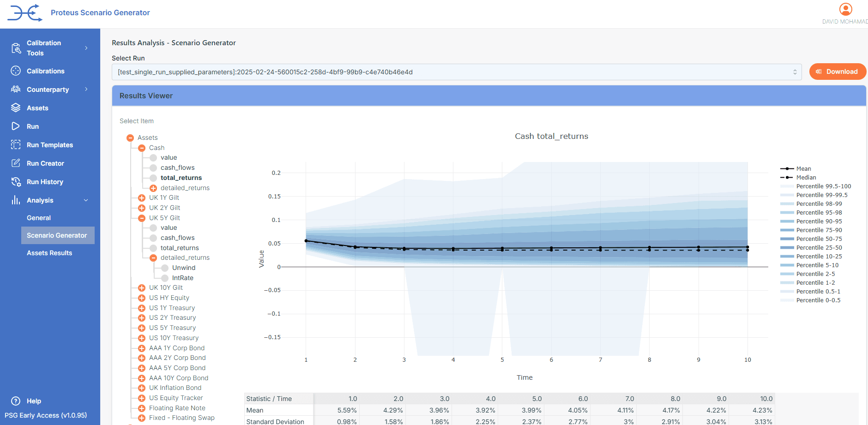Open the Scenario Generator analysis page
Viewport: 868px width, 425px height.
[57, 235]
